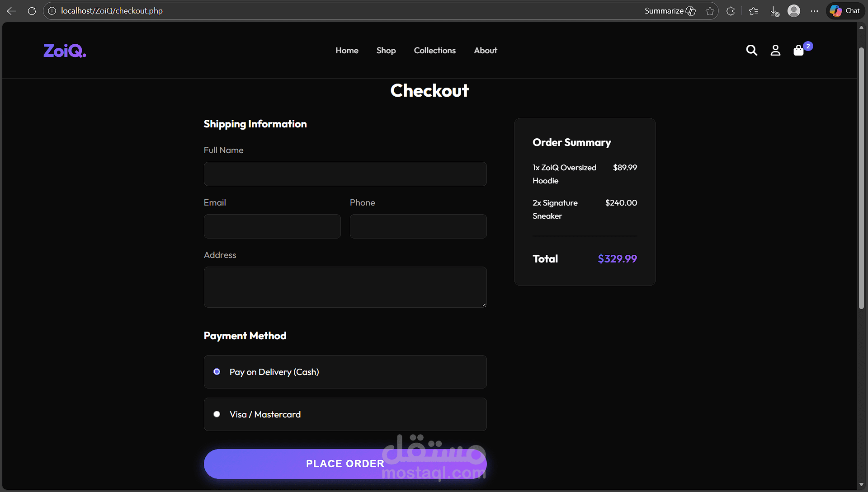Click the ZoiQ. logo link
The width and height of the screenshot is (868, 492).
(65, 51)
